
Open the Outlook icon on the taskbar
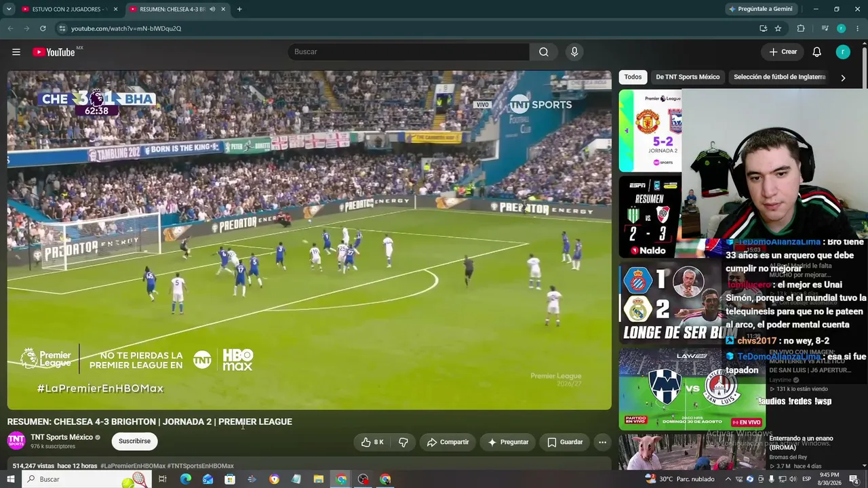(x=208, y=479)
